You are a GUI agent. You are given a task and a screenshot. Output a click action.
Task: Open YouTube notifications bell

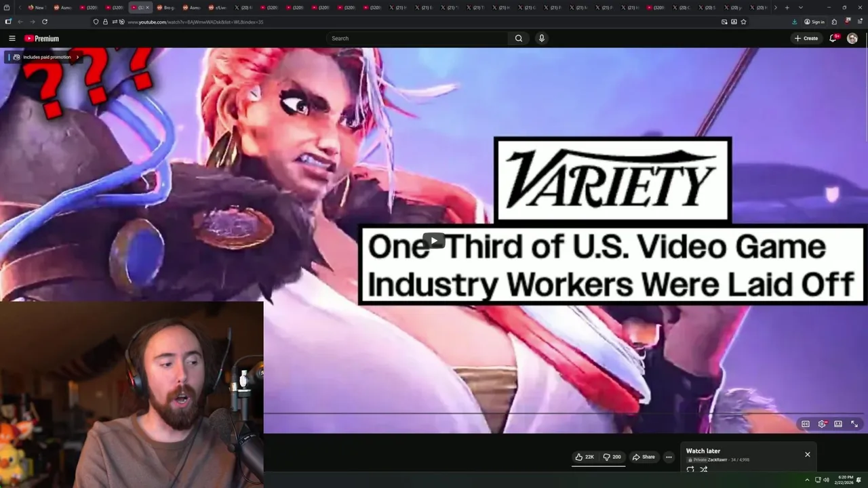tap(833, 39)
